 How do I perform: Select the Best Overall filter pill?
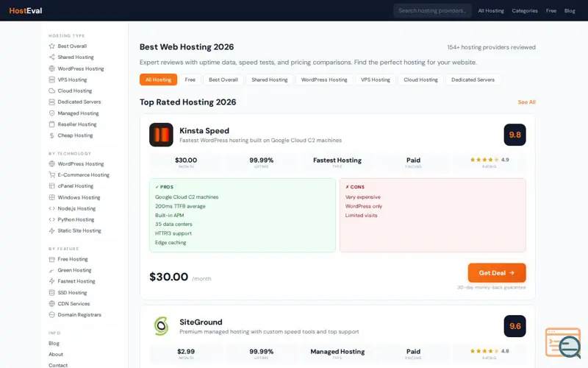point(223,79)
